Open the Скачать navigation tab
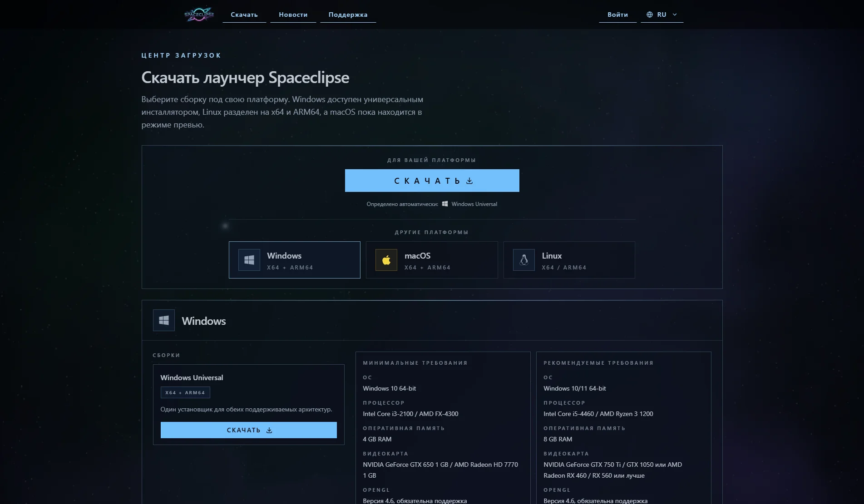Image resolution: width=864 pixels, height=504 pixels. tap(244, 15)
